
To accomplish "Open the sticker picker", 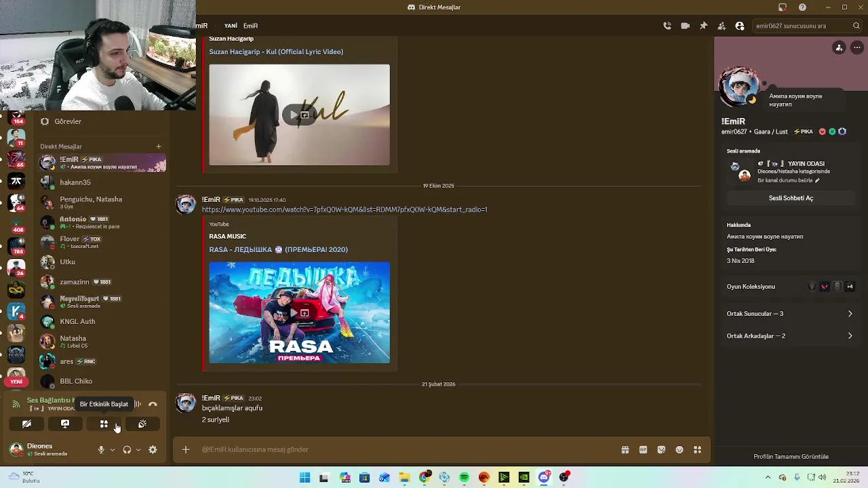I will tap(661, 449).
